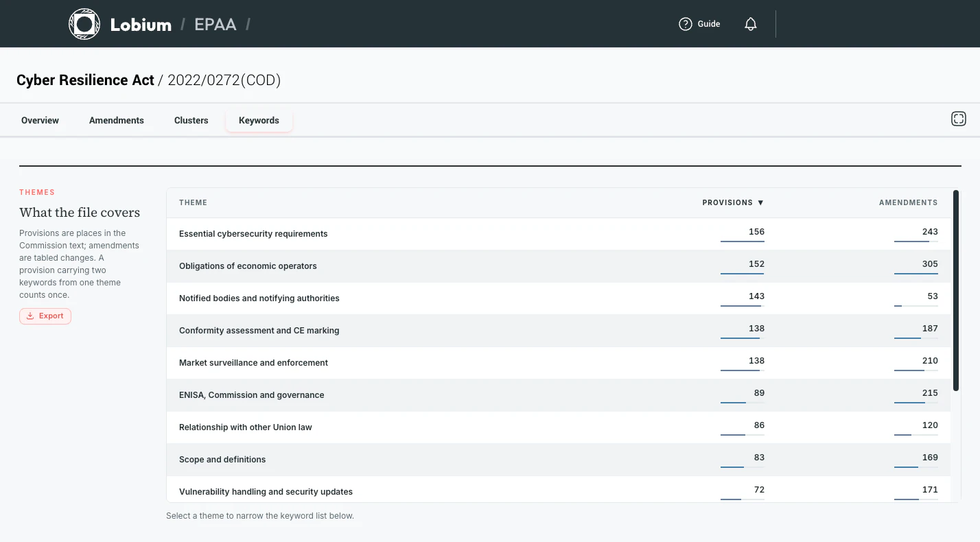The image size is (980, 542).
Task: Switch to the Overview tab
Action: tap(40, 121)
